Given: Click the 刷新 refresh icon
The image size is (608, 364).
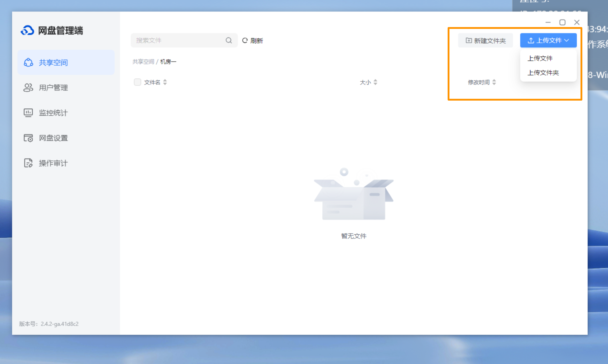Looking at the screenshot, I should [245, 41].
